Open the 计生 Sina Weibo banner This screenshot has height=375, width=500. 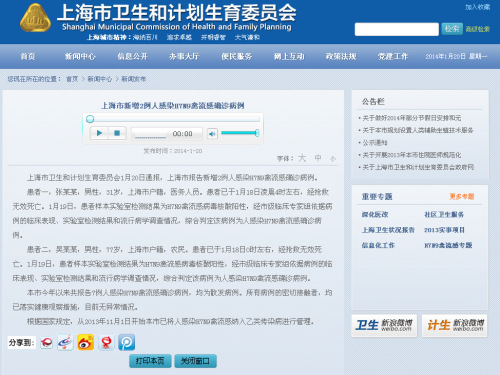click(x=455, y=325)
